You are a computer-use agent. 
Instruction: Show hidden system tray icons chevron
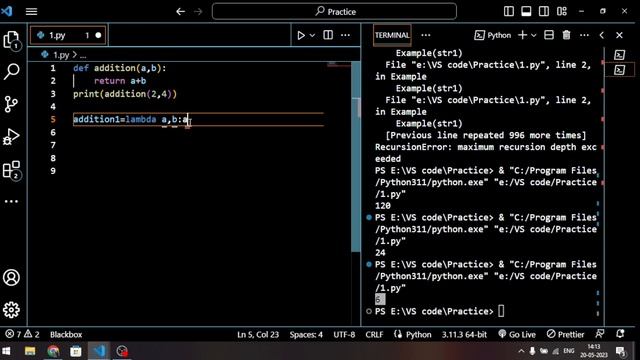[521, 351]
